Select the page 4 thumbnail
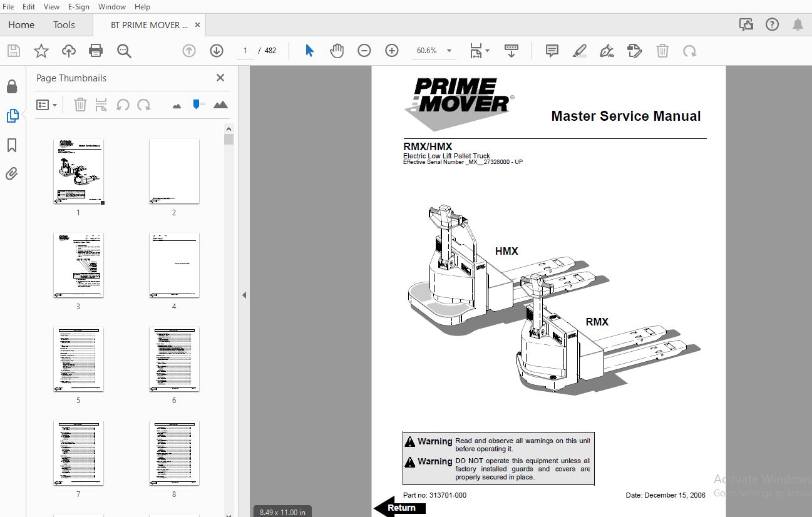This screenshot has width=812, height=517. pyautogui.click(x=174, y=265)
